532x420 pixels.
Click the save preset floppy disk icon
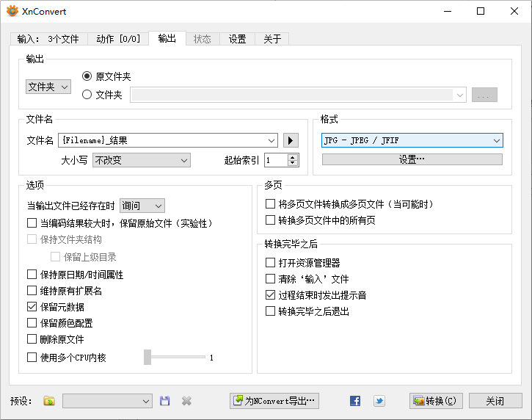tap(165, 401)
